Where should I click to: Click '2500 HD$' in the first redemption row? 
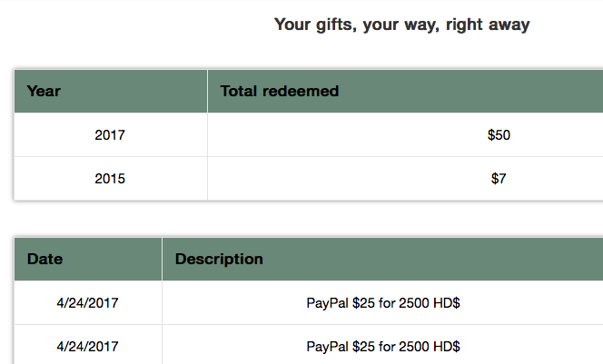click(x=432, y=303)
